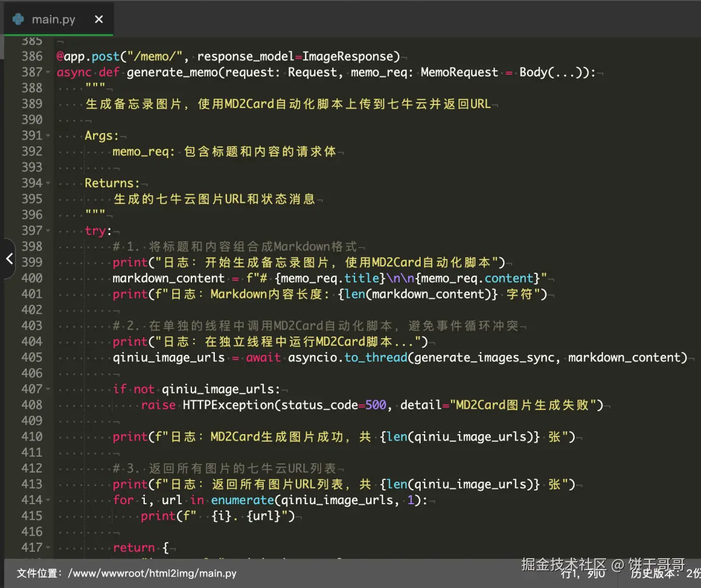
Task: Fold the return block at line 417
Action: tap(48, 548)
